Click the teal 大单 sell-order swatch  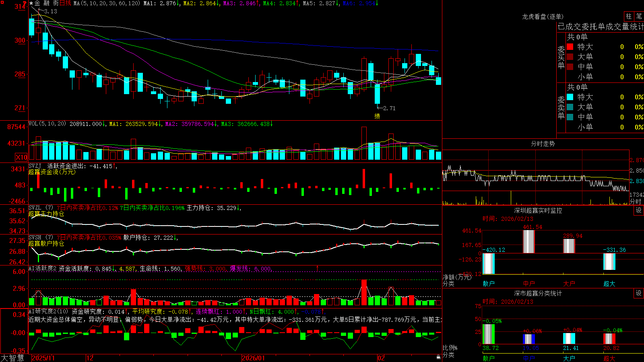point(570,107)
